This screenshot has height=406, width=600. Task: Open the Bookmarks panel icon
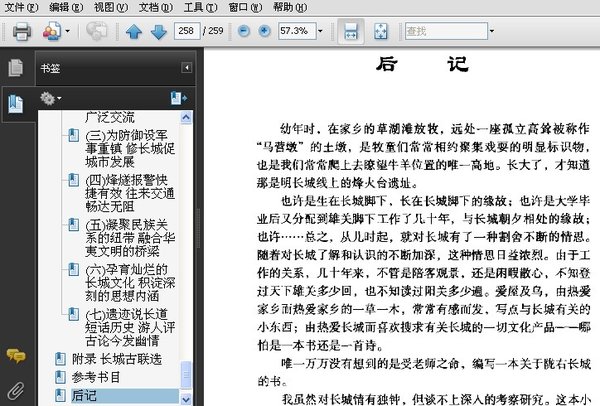click(x=15, y=104)
